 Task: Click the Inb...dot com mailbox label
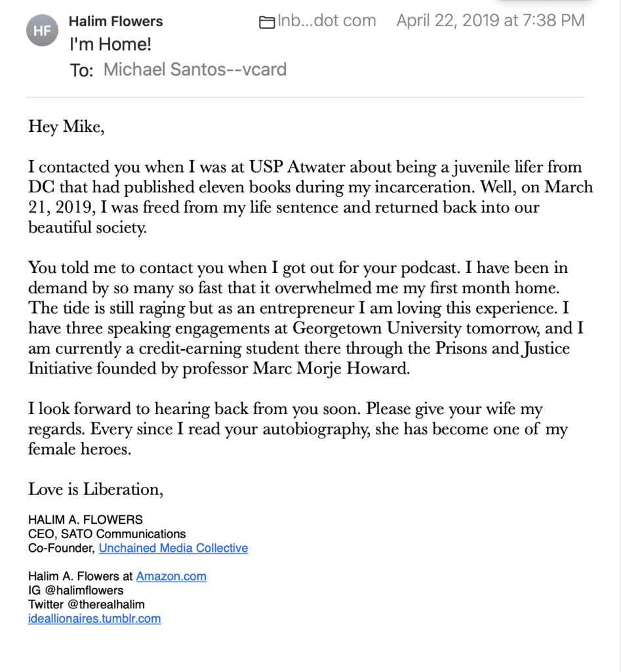click(x=327, y=20)
